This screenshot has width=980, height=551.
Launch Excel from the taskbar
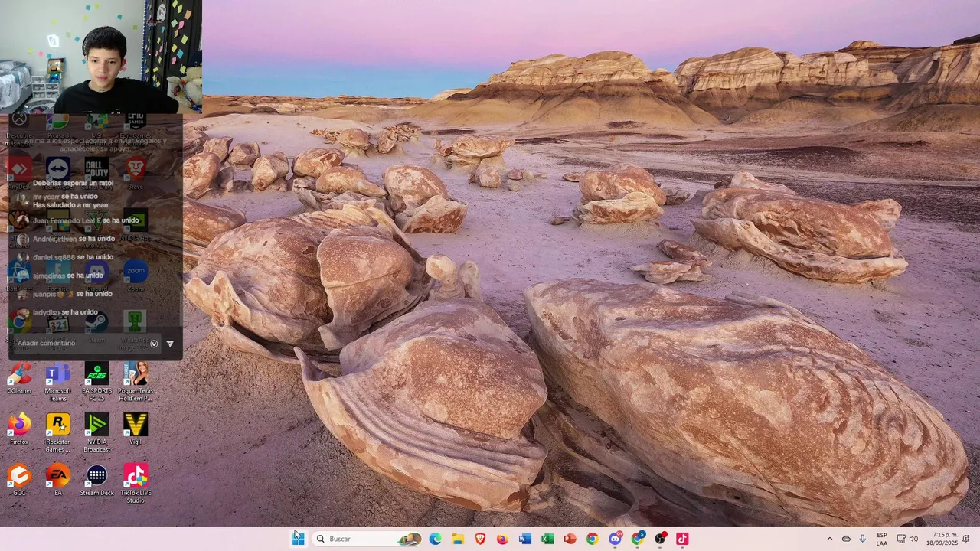[547, 539]
